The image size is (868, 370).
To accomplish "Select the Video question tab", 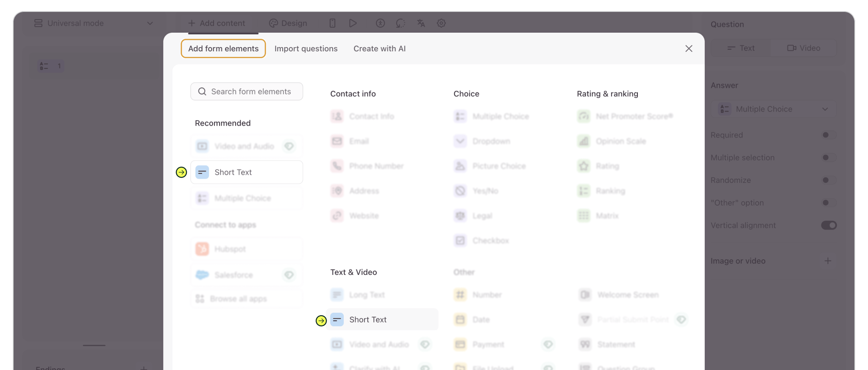I will (x=804, y=48).
